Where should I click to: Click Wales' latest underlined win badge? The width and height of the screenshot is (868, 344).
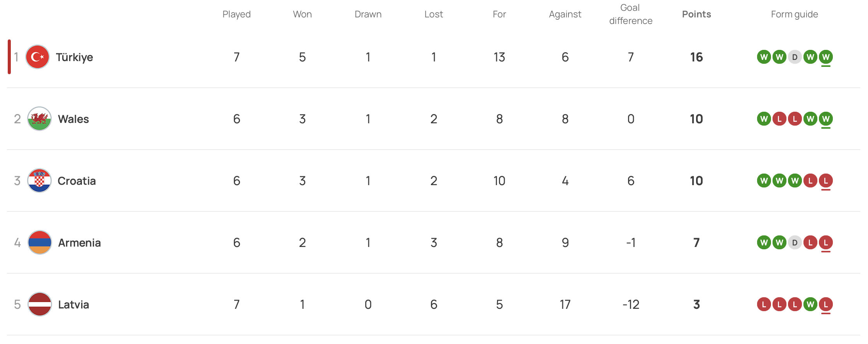click(x=825, y=119)
